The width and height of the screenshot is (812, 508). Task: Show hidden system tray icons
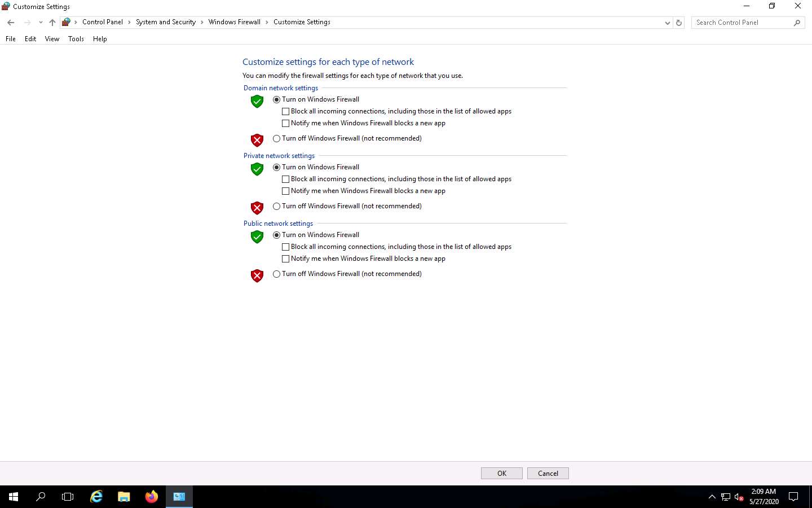(712, 497)
